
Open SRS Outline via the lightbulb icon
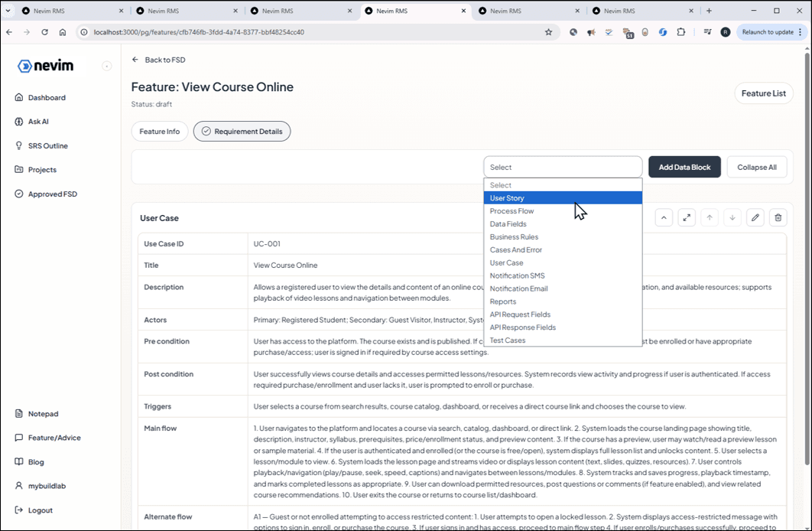49,145
